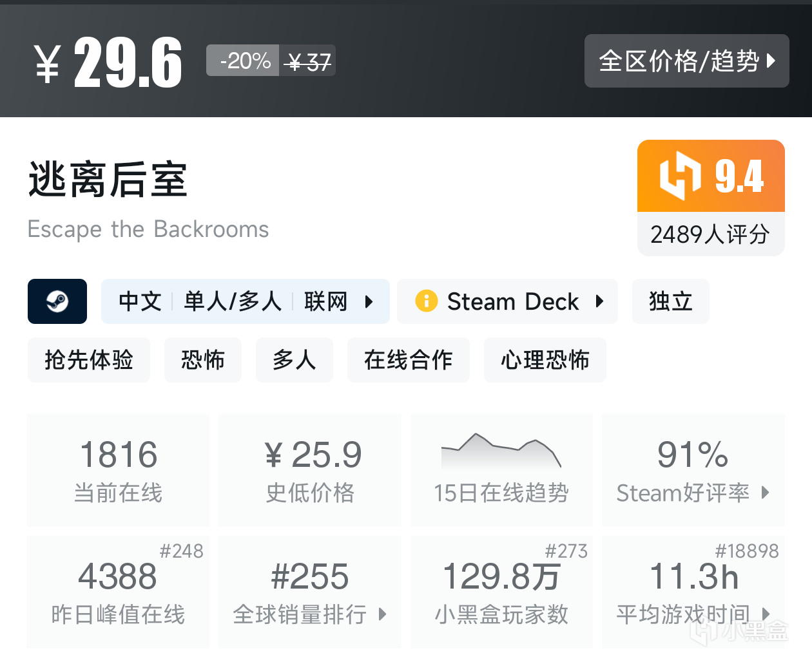
Task: Select the 在线合作 tag
Action: click(x=409, y=360)
